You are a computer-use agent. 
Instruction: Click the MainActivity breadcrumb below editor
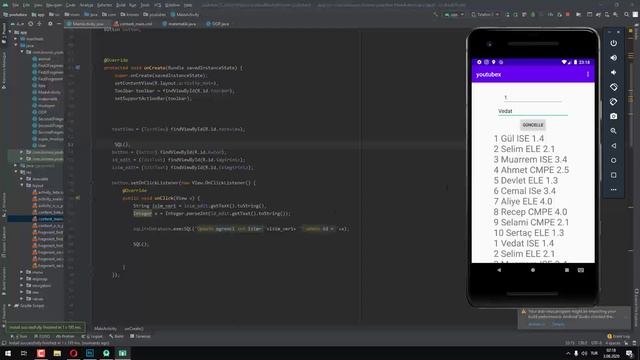tap(105, 328)
